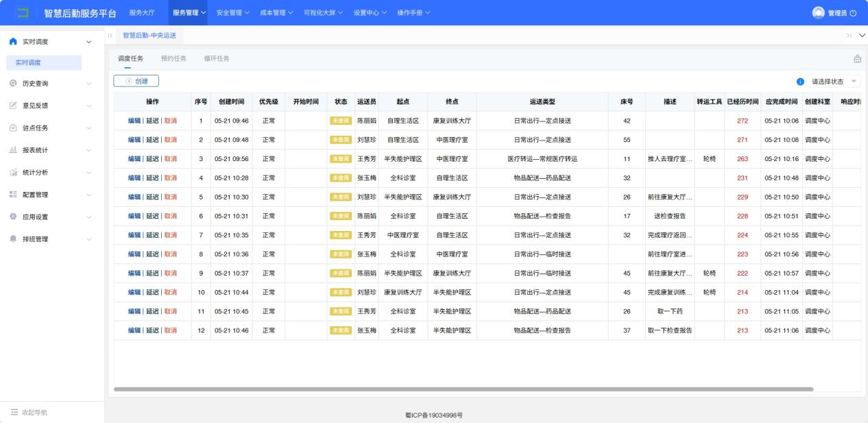Switch to the 预约任务 tab
Viewport: 868px width, 423px height.
[x=173, y=58]
